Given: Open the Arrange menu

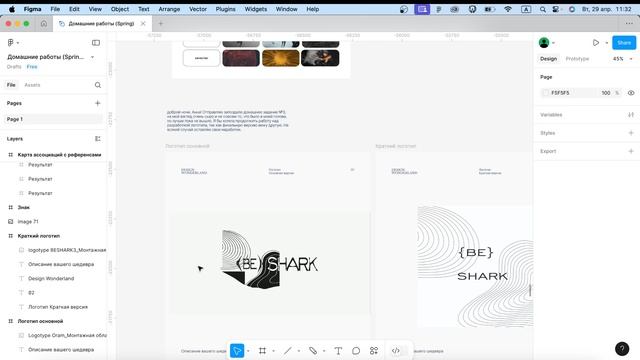Looking at the screenshot, I should (x=169, y=9).
